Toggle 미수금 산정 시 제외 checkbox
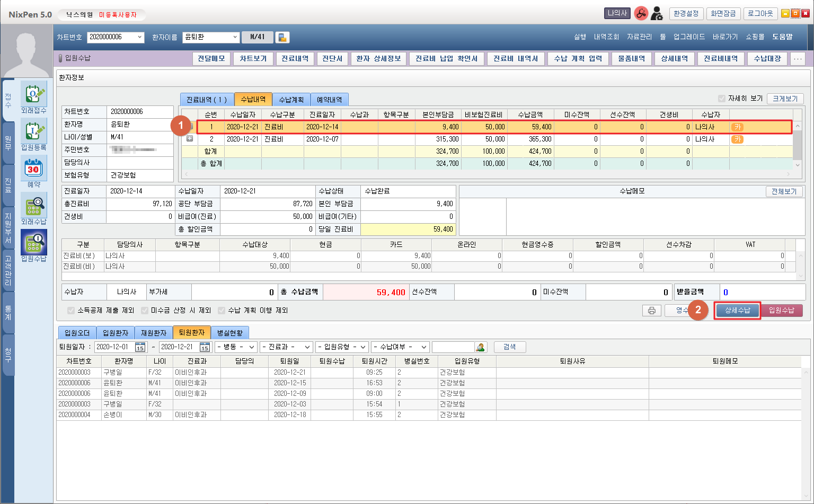 pos(145,311)
